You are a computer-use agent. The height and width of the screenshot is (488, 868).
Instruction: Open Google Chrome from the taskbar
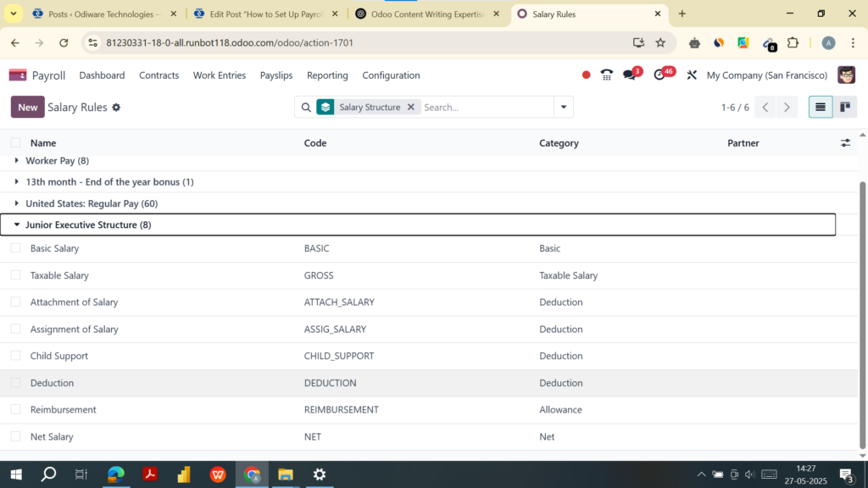coord(251,474)
